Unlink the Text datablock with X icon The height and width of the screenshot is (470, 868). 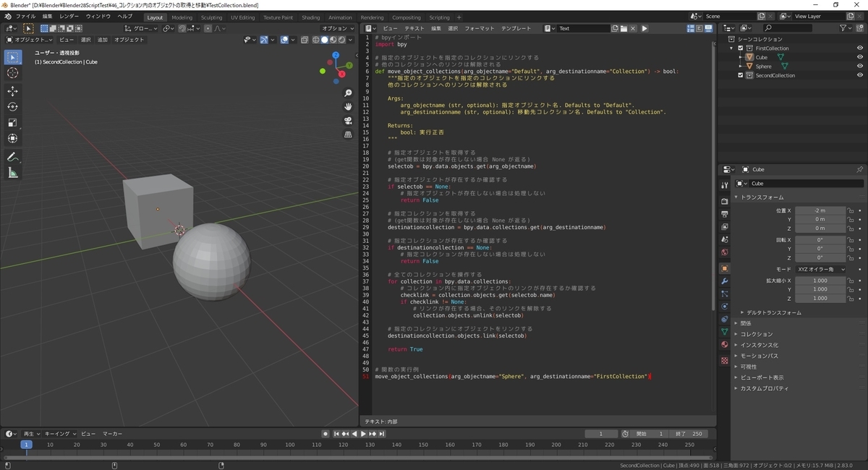click(634, 28)
